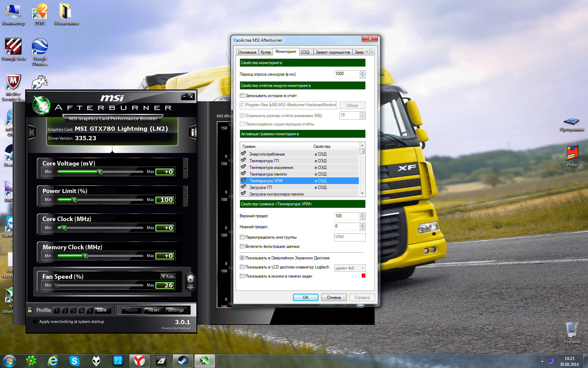Switch to the Кулер tab
The image size is (588, 368).
(266, 52)
